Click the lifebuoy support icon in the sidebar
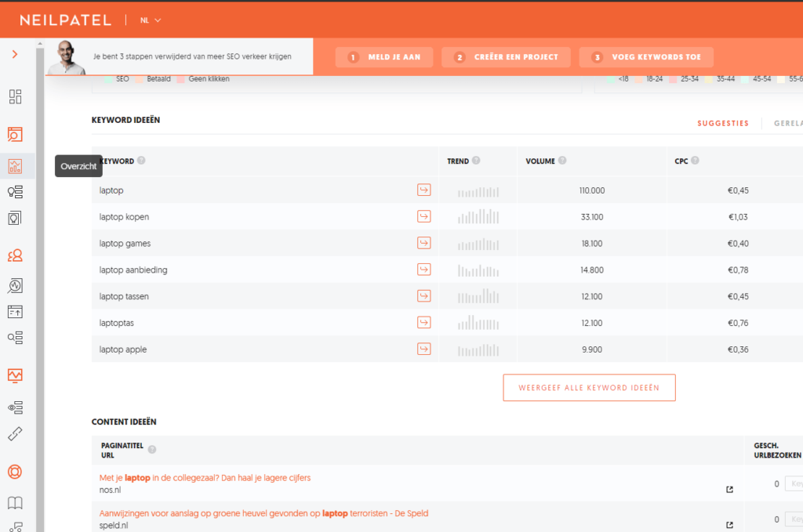 point(16,472)
